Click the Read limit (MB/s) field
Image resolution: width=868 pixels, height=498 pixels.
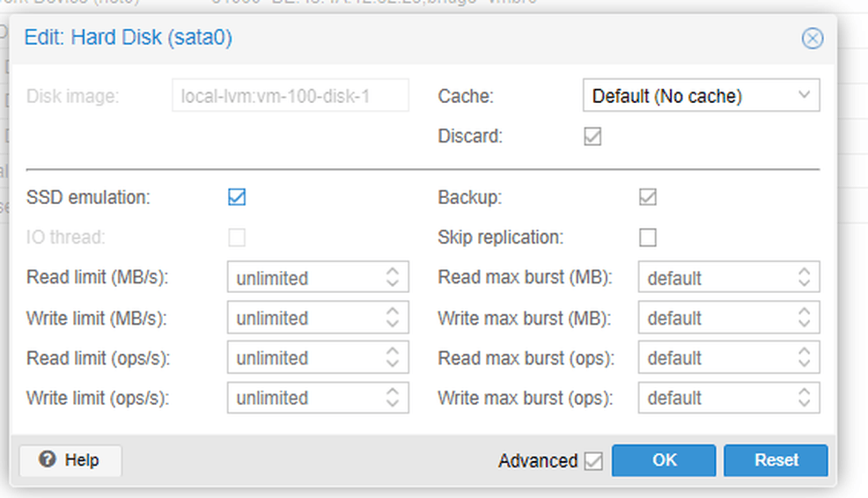pyautogui.click(x=304, y=278)
